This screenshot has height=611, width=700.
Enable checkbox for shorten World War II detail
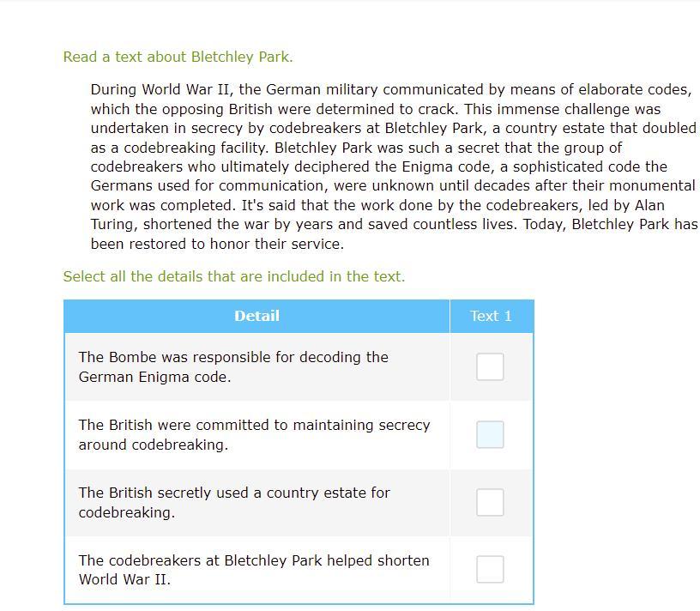[x=490, y=570]
